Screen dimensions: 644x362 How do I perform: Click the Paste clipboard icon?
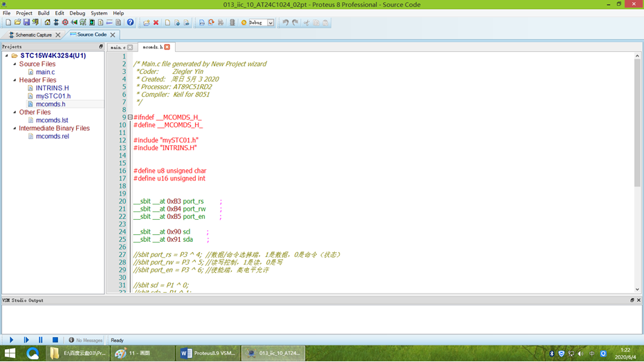(326, 23)
